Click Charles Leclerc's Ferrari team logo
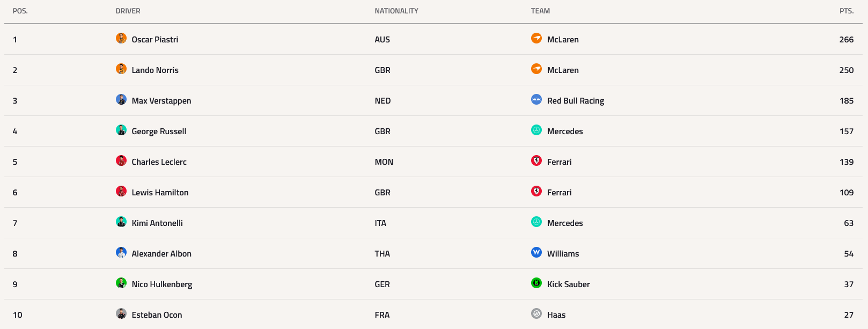 pos(536,160)
